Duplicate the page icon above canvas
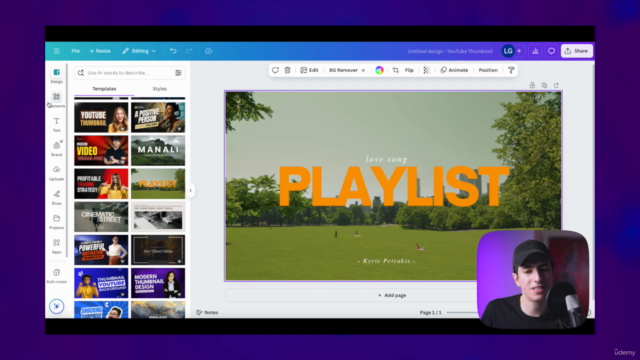Viewport: 640px width, 360px height. click(x=544, y=85)
